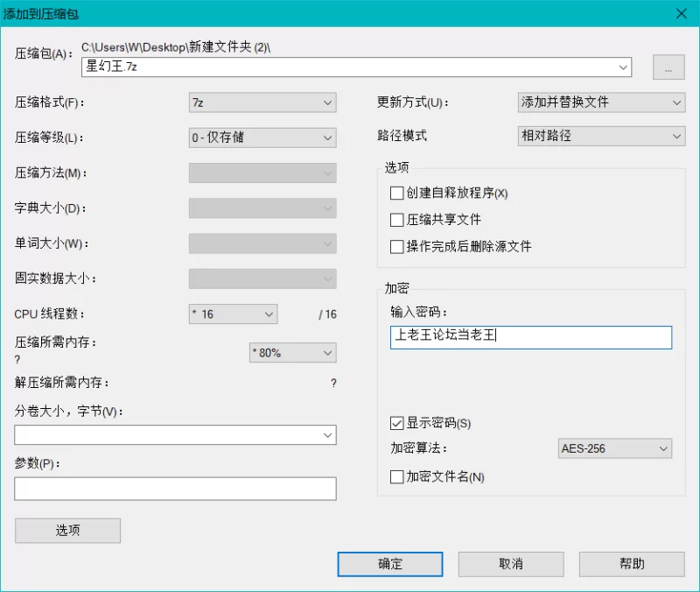Check 操作完成后删除源文件 option

tap(397, 247)
